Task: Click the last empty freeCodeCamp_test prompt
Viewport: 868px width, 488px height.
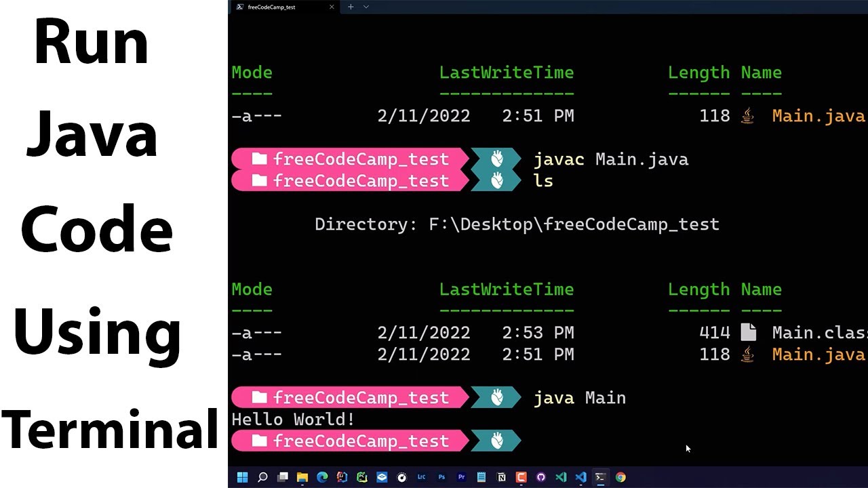Action: click(x=376, y=441)
